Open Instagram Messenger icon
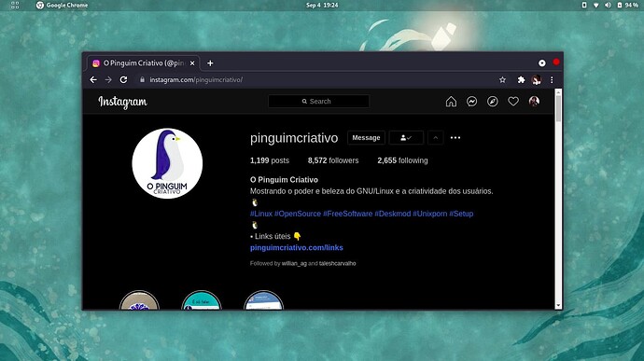This screenshot has width=644, height=361. point(472,102)
